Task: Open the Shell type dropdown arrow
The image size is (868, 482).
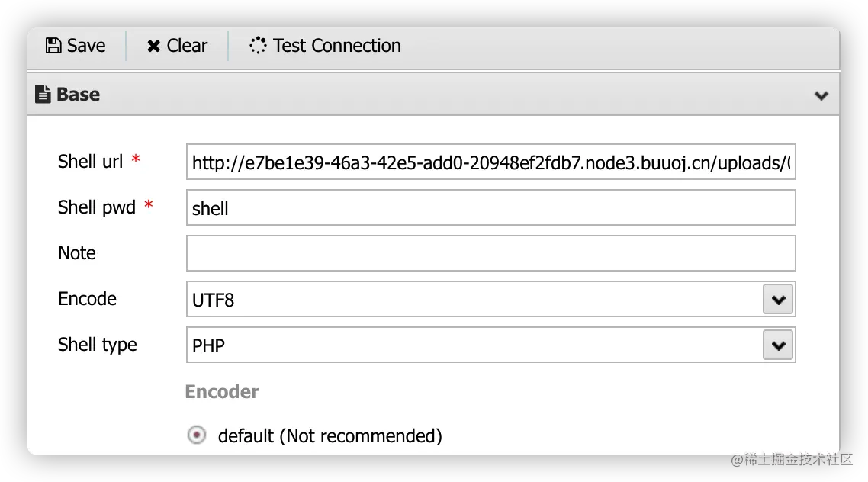Action: click(x=778, y=345)
